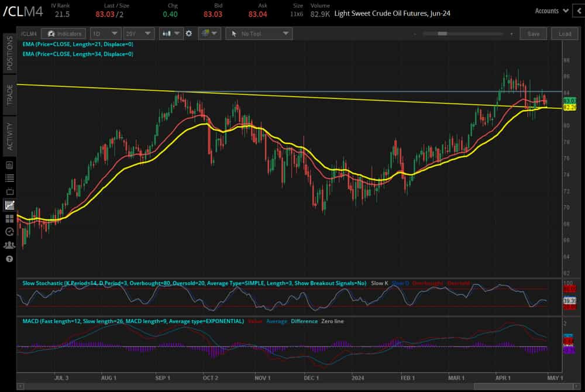Switch to the Positions side tab
The width and height of the screenshot is (585, 392).
[9, 53]
